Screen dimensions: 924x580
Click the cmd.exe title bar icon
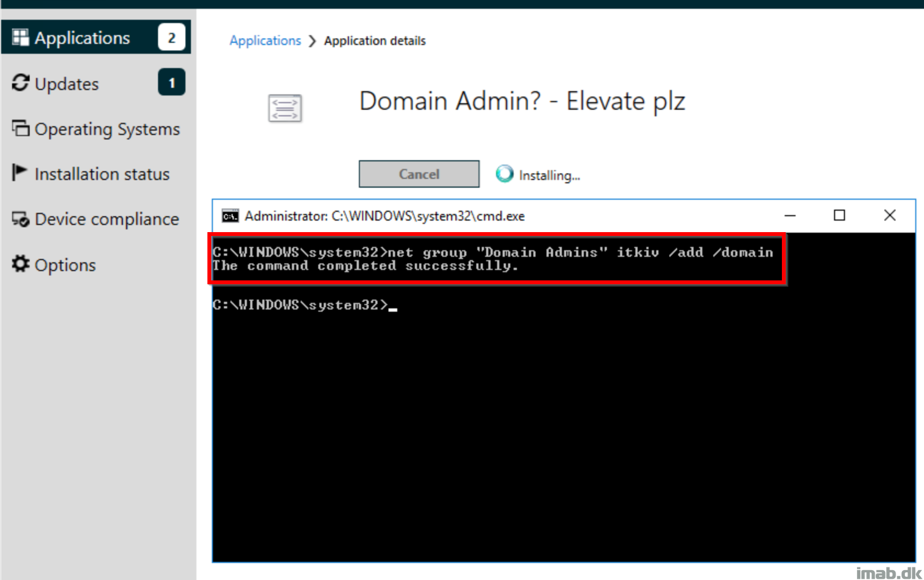(230, 216)
